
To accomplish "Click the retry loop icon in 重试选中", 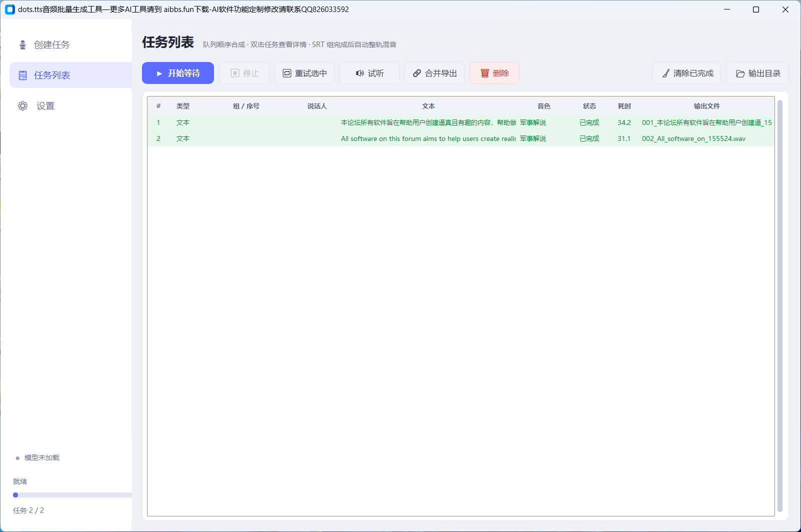I will [287, 73].
